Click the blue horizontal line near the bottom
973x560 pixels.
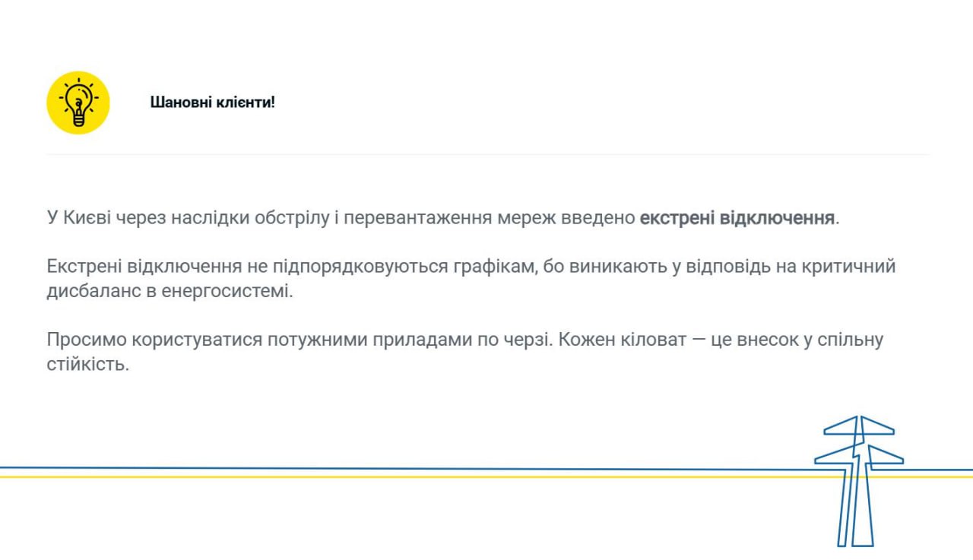click(x=380, y=468)
